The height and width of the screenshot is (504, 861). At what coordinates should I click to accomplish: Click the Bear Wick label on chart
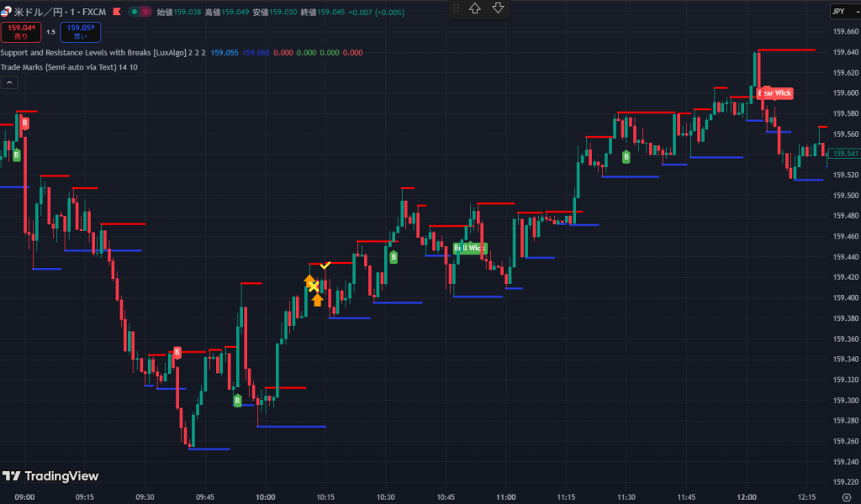pyautogui.click(x=774, y=93)
